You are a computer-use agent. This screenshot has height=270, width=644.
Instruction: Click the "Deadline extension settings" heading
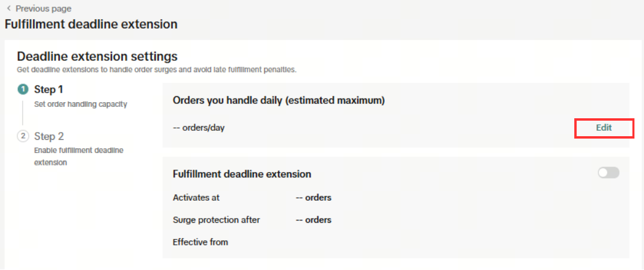click(97, 57)
